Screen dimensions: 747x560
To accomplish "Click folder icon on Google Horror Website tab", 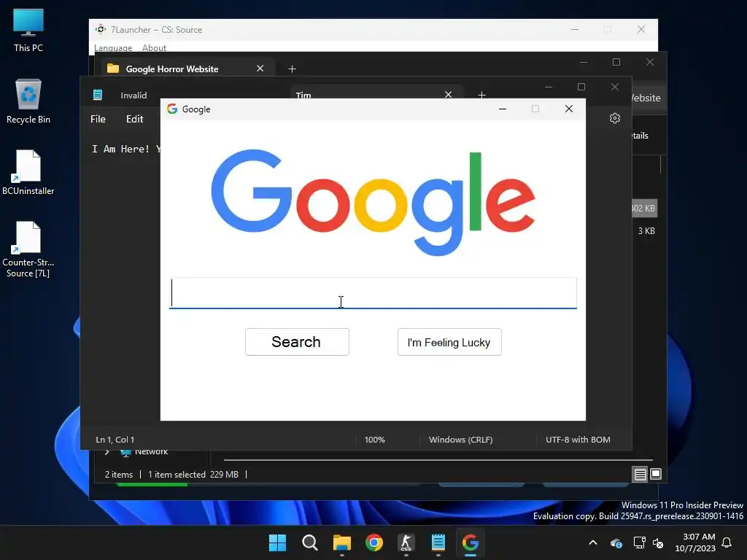I will point(113,69).
